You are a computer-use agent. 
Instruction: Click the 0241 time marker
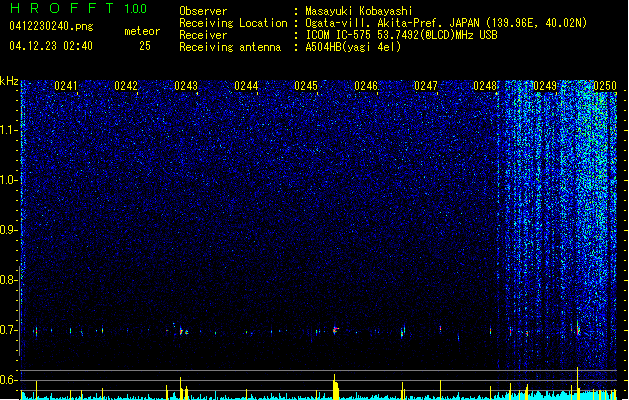66,86
